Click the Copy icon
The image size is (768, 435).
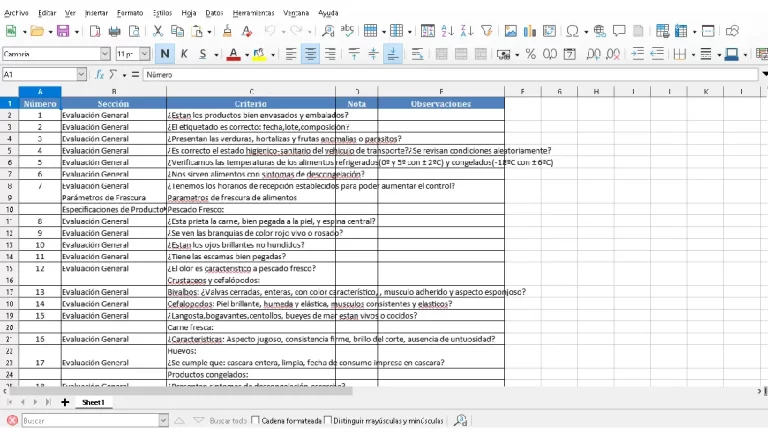pos(177,31)
